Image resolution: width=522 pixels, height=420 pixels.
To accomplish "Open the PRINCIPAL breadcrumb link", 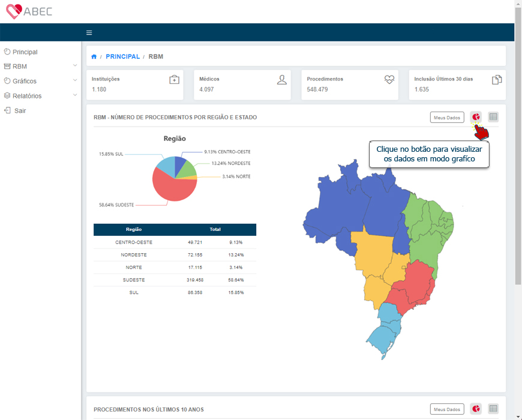I will coord(122,56).
